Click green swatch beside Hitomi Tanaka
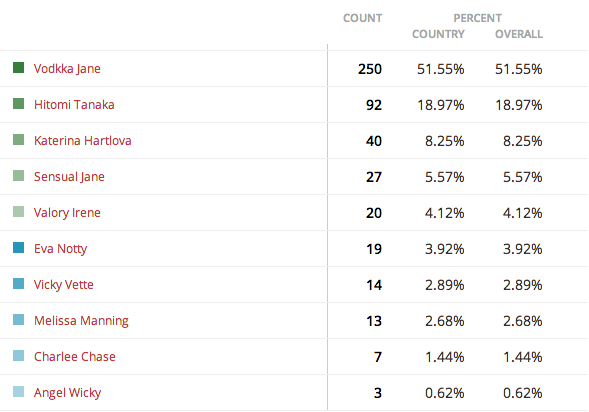589x412 pixels. click(18, 103)
